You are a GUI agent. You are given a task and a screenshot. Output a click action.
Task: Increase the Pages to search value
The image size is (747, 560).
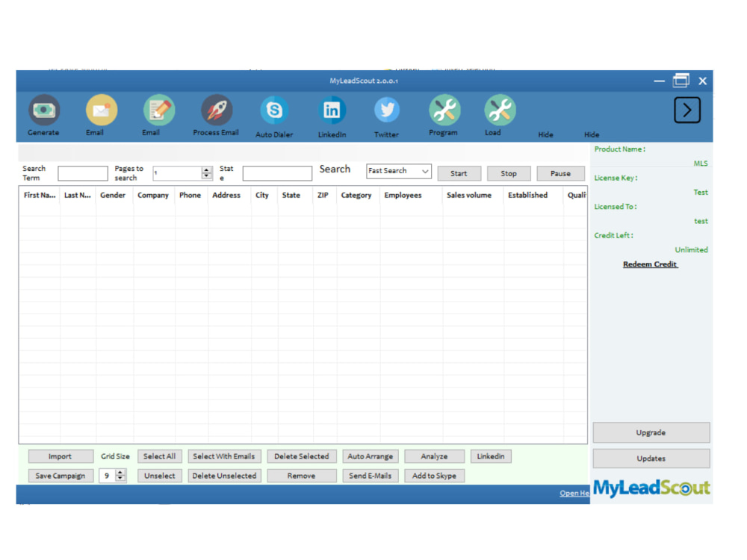tap(206, 169)
